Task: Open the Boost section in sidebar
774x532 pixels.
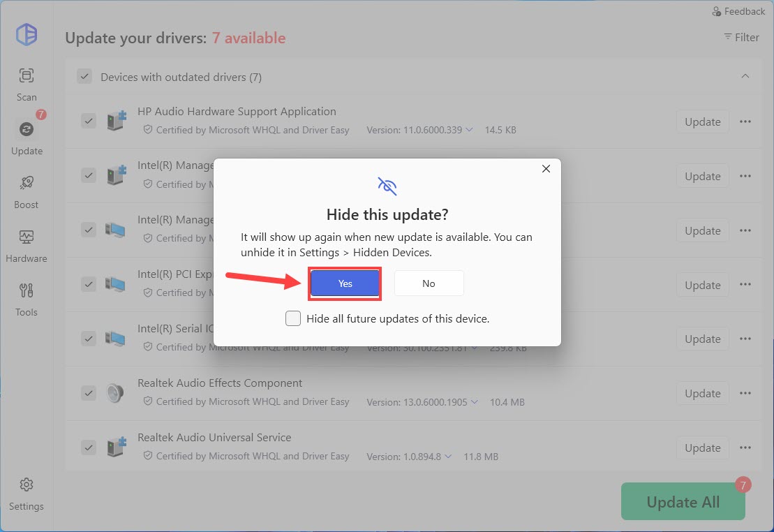Action: [x=26, y=192]
